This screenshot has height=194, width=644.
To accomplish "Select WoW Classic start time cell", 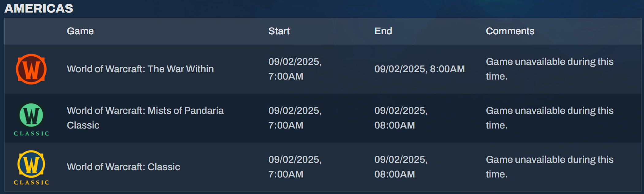I will (295, 167).
